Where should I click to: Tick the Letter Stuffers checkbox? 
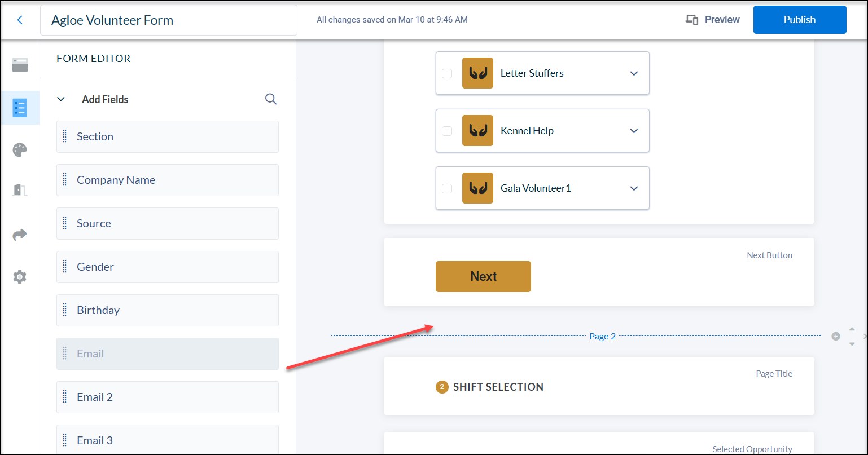tap(447, 73)
